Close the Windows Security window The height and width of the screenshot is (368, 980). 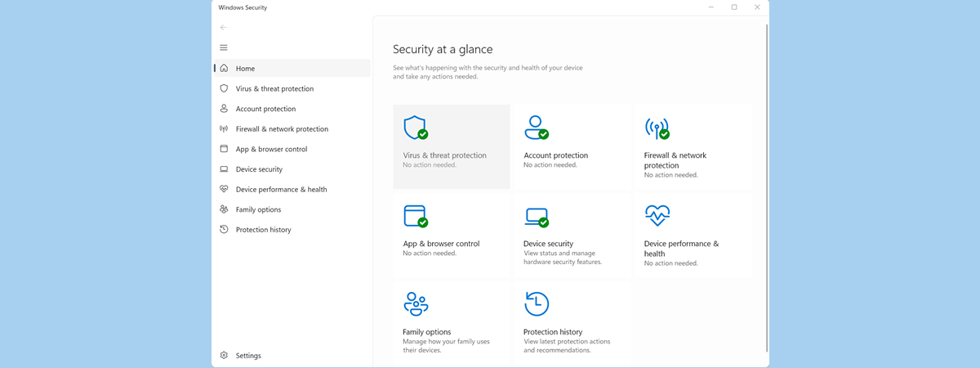[757, 7]
